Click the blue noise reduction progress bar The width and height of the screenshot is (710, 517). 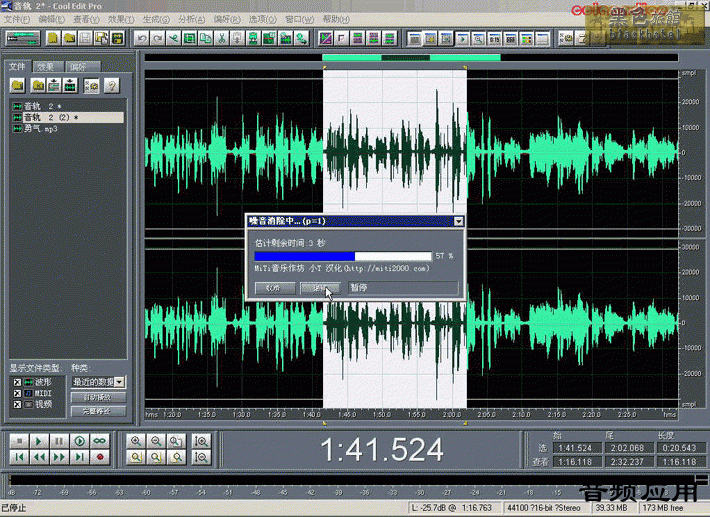coord(343,256)
